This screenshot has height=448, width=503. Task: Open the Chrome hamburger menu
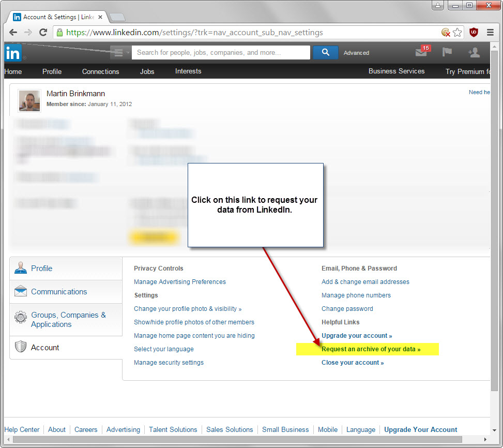[x=490, y=33]
